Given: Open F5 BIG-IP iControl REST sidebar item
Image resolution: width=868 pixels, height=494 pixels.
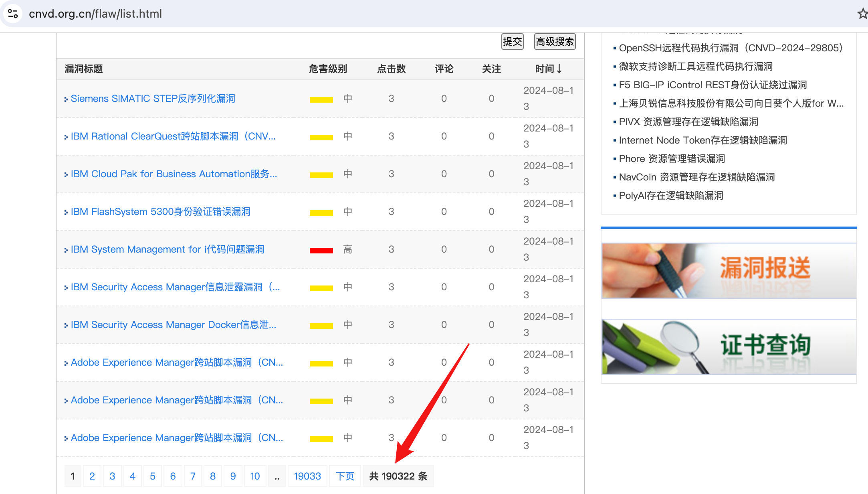Looking at the screenshot, I should (713, 85).
